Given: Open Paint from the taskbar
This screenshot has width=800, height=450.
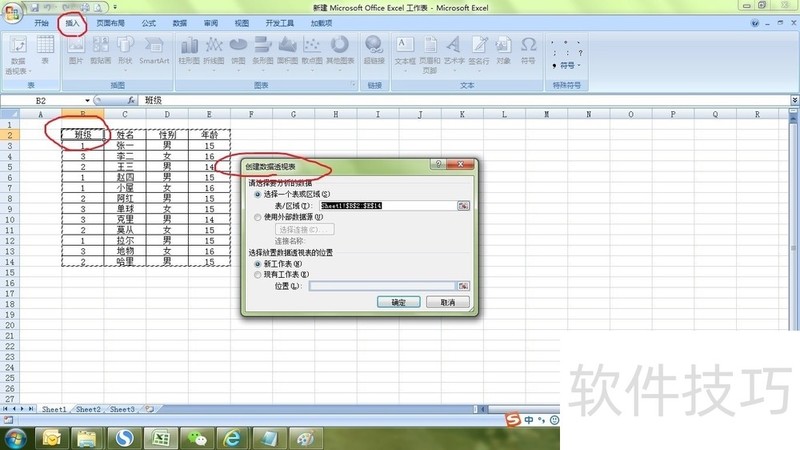Looking at the screenshot, I should point(305,438).
